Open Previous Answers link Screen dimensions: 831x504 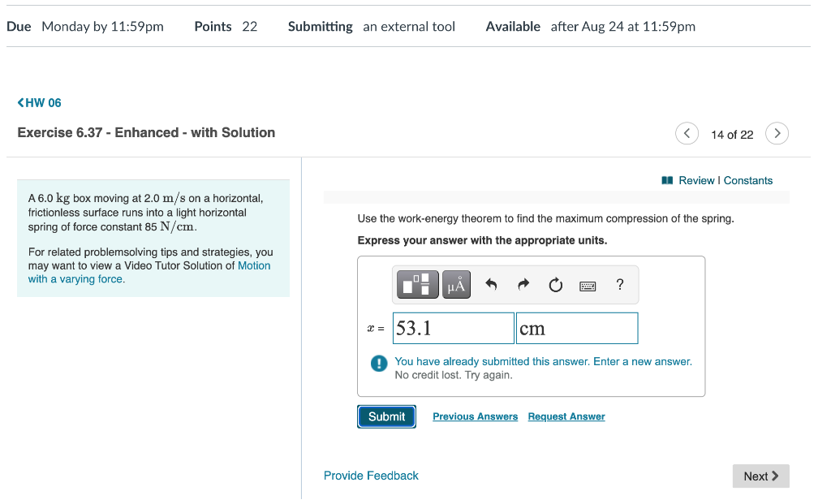tap(475, 416)
